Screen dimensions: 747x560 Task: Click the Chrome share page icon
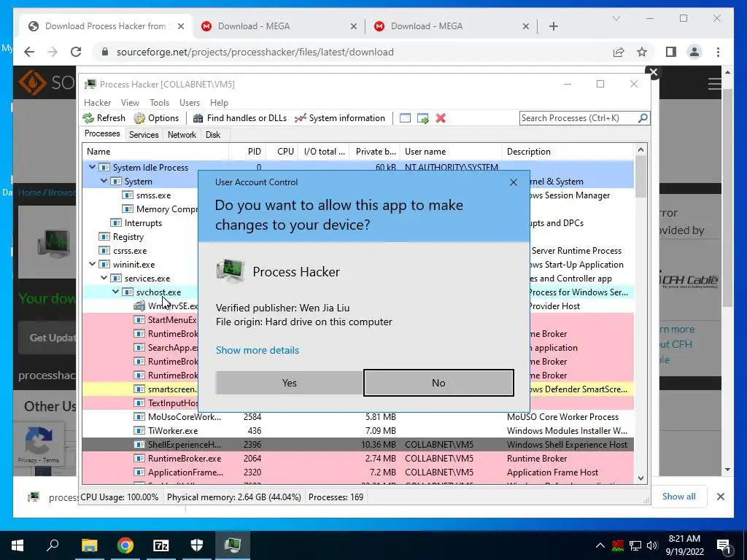(619, 52)
